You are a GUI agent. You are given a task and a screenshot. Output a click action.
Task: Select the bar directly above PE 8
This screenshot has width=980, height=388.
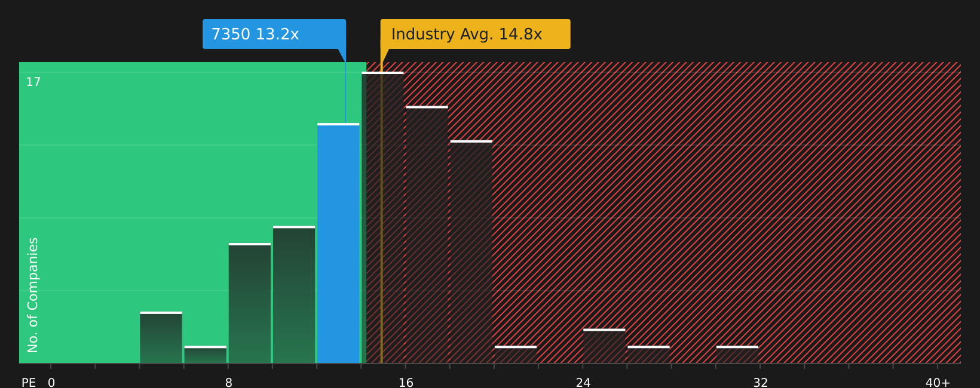(250, 303)
